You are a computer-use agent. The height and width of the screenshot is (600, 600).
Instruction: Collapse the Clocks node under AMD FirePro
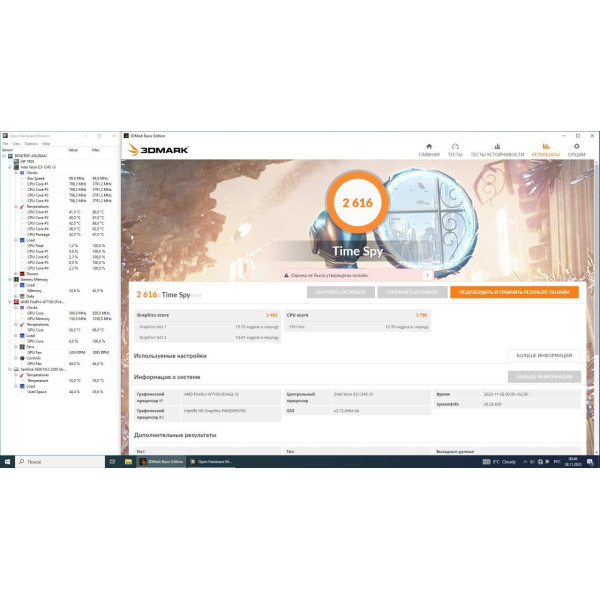point(16,308)
